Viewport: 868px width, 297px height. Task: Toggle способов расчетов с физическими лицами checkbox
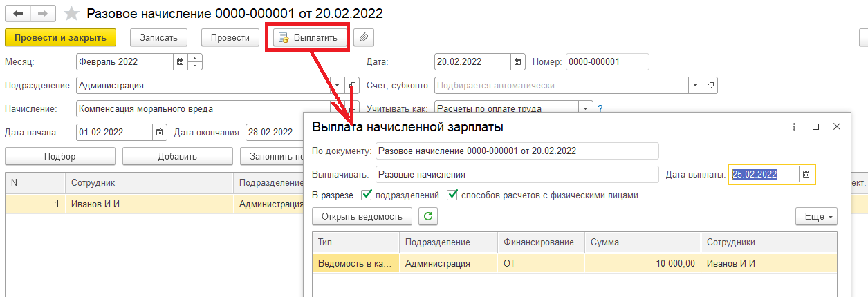point(452,195)
